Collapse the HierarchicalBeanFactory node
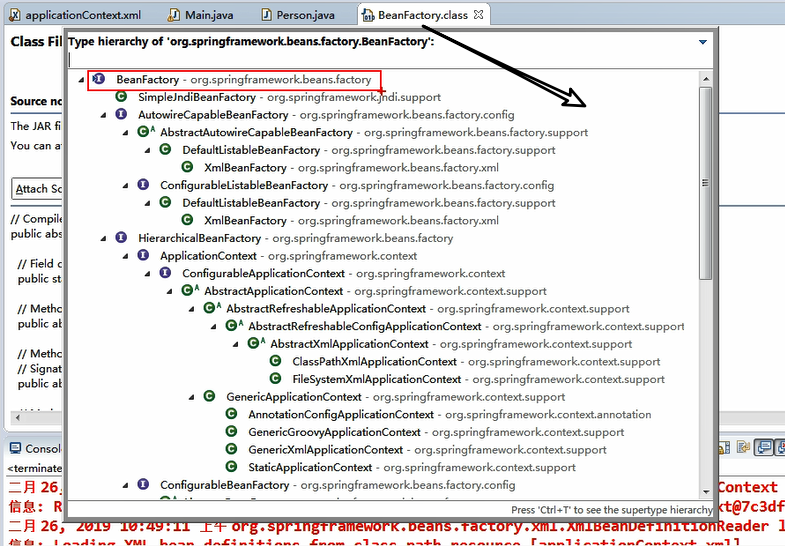 [x=103, y=238]
